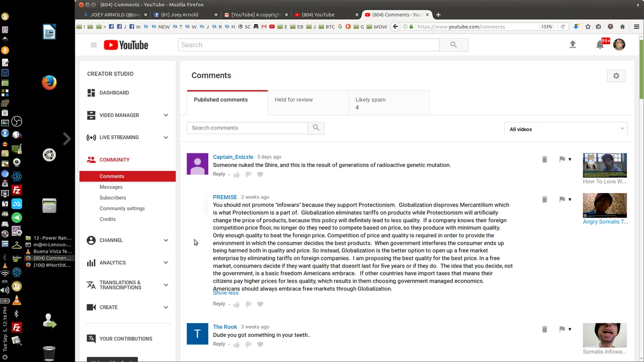Open PREMISE's channel link
This screenshot has height=362, width=644.
coord(225,197)
